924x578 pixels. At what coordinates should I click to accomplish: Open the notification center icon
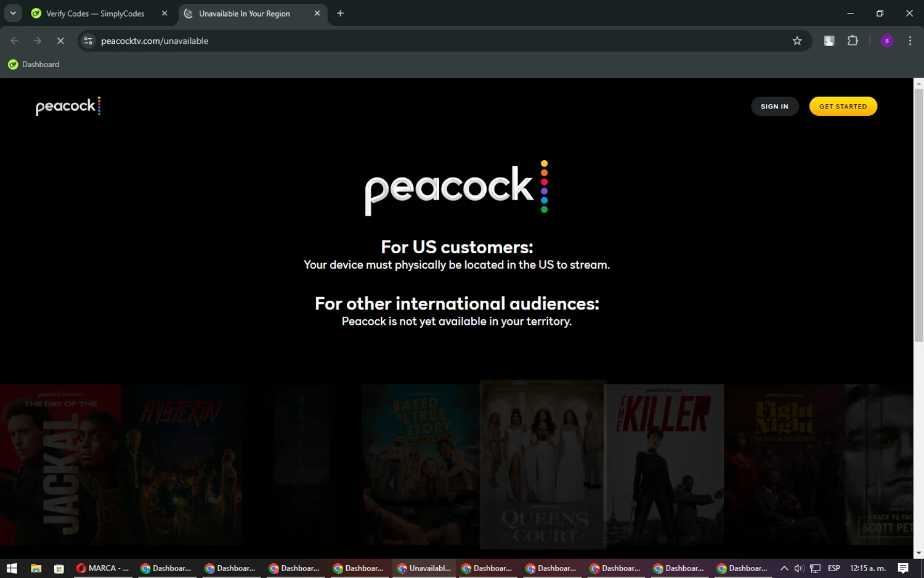tap(903, 568)
